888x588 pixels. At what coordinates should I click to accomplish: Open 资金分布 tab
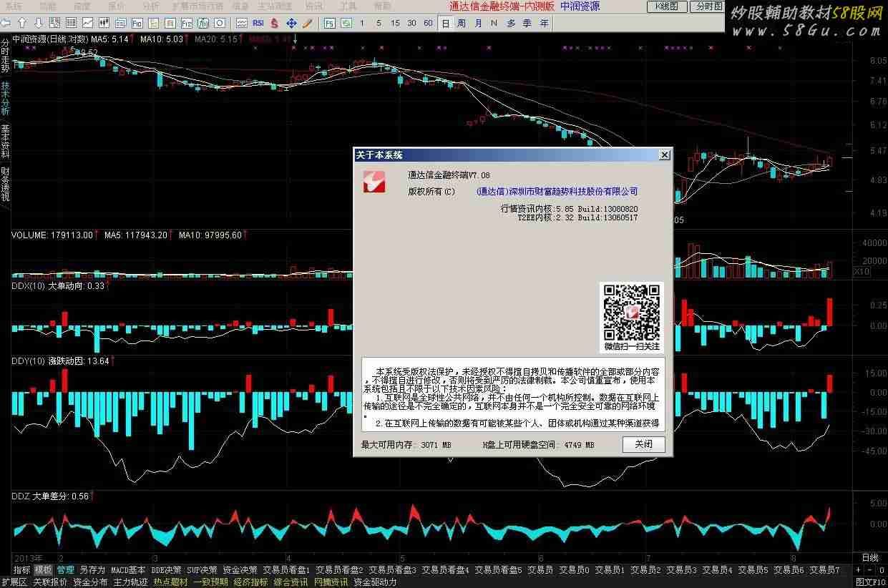[x=90, y=582]
